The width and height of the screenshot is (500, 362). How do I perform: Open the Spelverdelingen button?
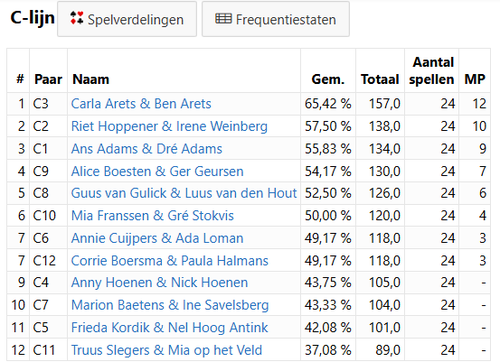coord(127,19)
